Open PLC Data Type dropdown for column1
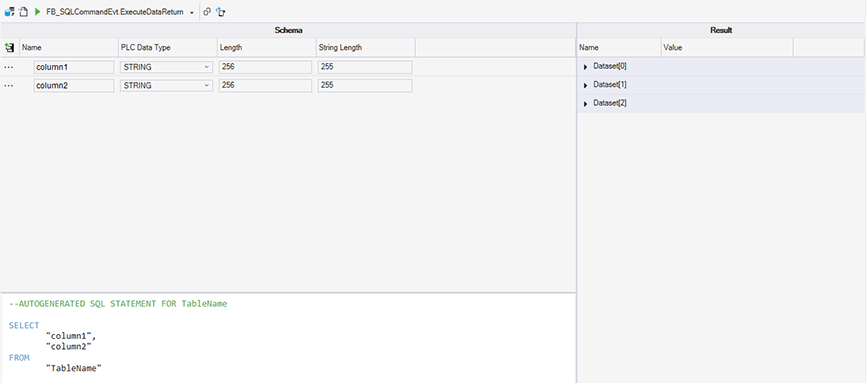The image size is (866, 383). (166, 67)
